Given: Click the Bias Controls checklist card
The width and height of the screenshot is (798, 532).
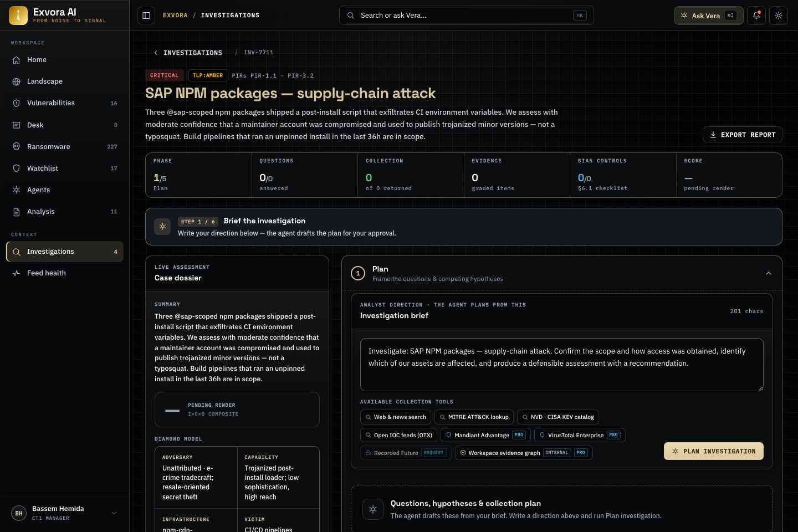Looking at the screenshot, I should (x=623, y=175).
